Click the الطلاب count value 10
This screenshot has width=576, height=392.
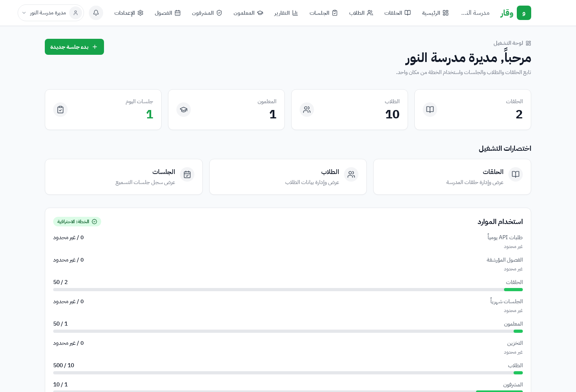[392, 114]
